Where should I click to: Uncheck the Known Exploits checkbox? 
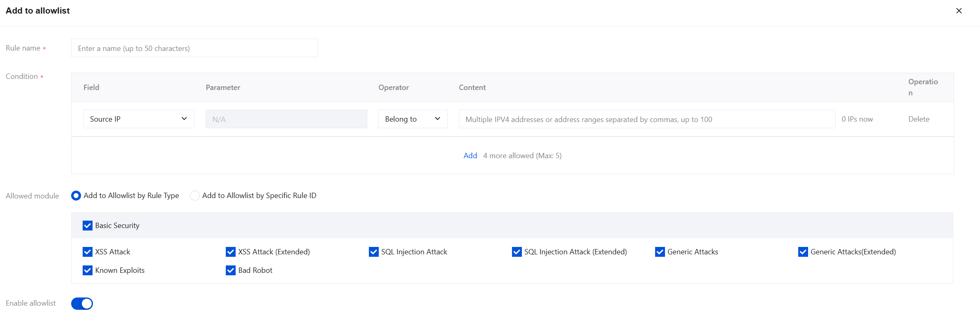click(88, 270)
